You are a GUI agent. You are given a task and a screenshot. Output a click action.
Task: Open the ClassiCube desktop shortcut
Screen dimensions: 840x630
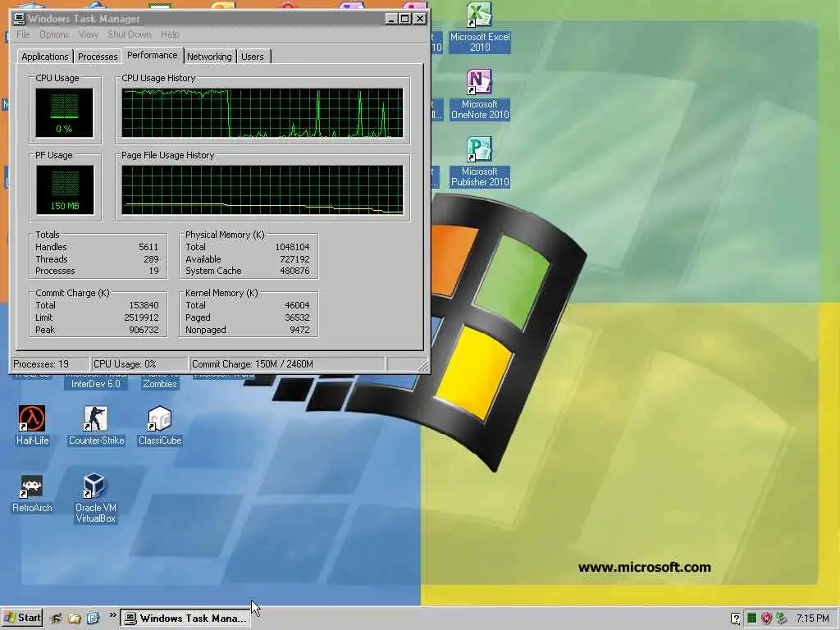tap(160, 426)
